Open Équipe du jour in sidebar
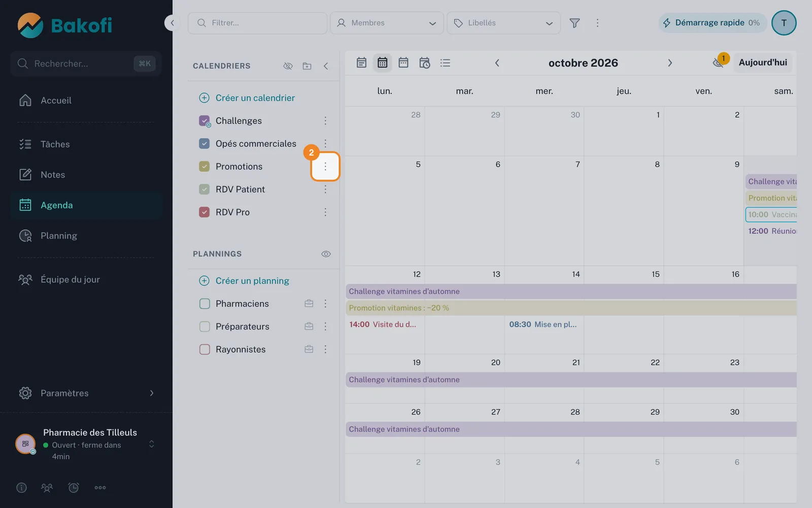This screenshot has height=508, width=812. coord(86,279)
